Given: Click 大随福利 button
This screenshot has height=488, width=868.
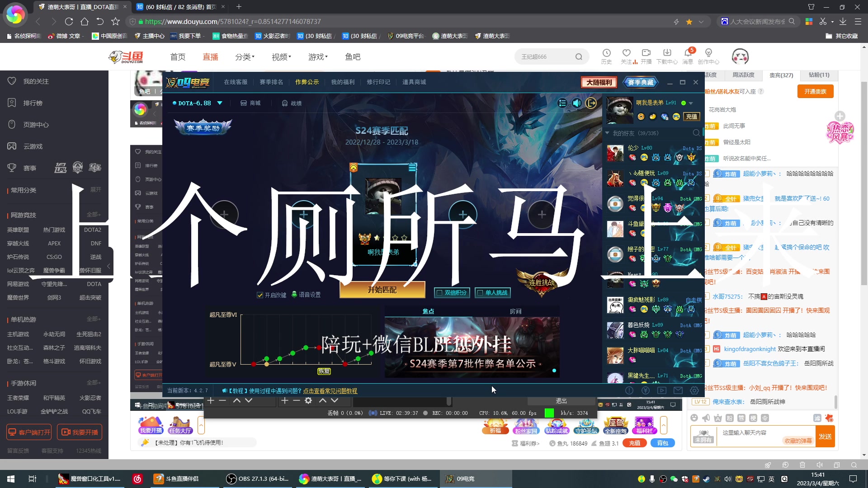Looking at the screenshot, I should point(599,82).
